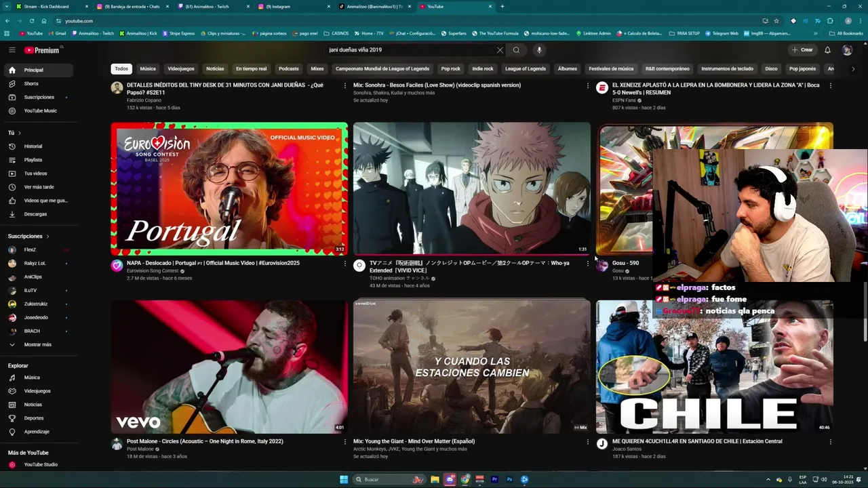Select the Todos filter chip
This screenshot has width=868, height=488.
point(121,68)
